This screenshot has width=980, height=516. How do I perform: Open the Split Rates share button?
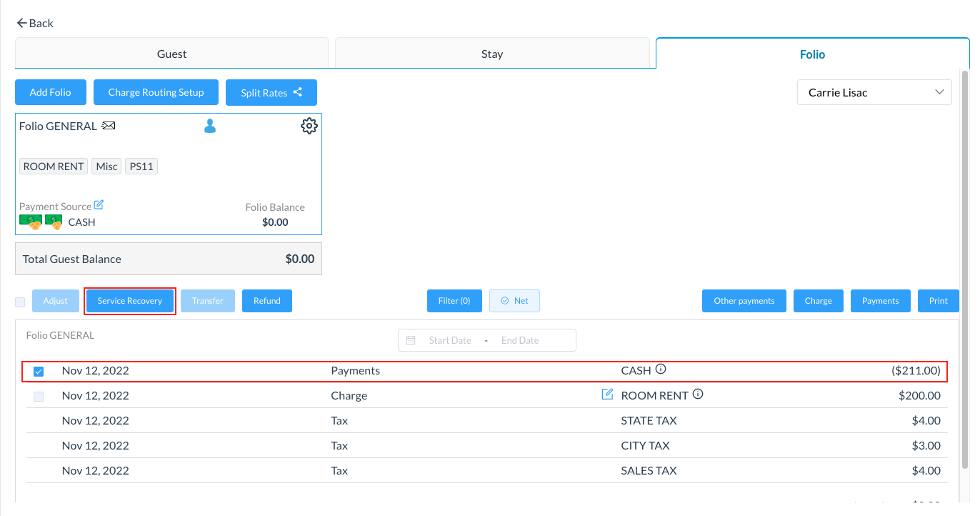point(271,92)
